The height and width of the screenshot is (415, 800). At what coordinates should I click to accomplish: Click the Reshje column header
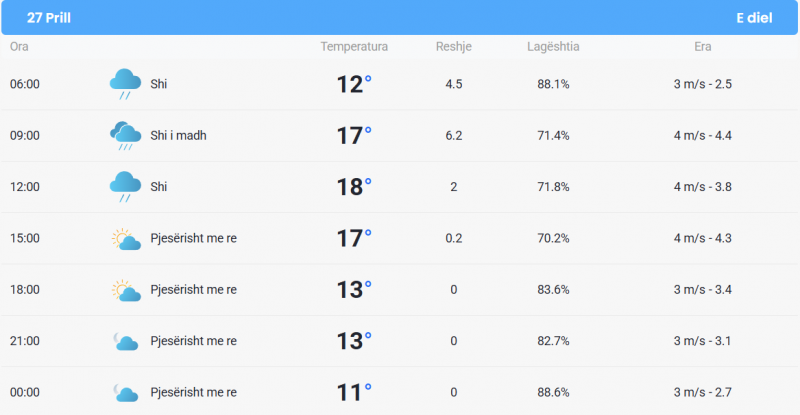pyautogui.click(x=454, y=46)
